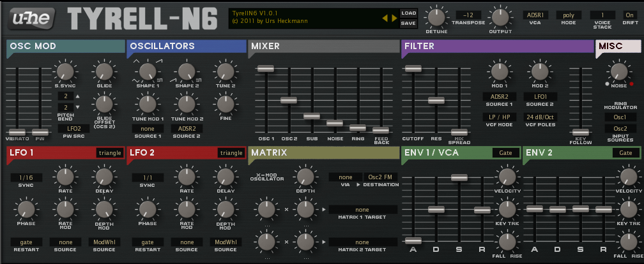Click the SAVE preset button
The width and height of the screenshot is (644, 264).
[408, 24]
